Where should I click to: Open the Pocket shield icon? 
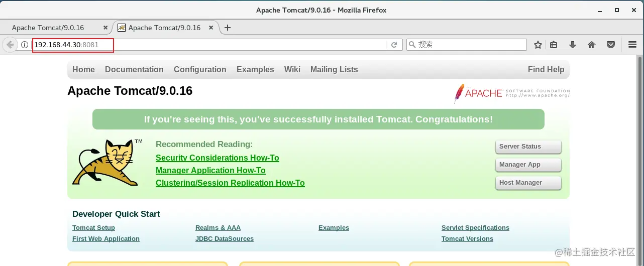tap(611, 45)
